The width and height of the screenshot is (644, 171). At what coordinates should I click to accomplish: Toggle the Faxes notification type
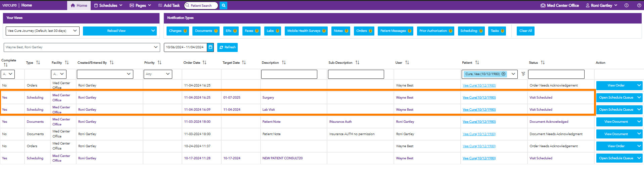(x=251, y=31)
